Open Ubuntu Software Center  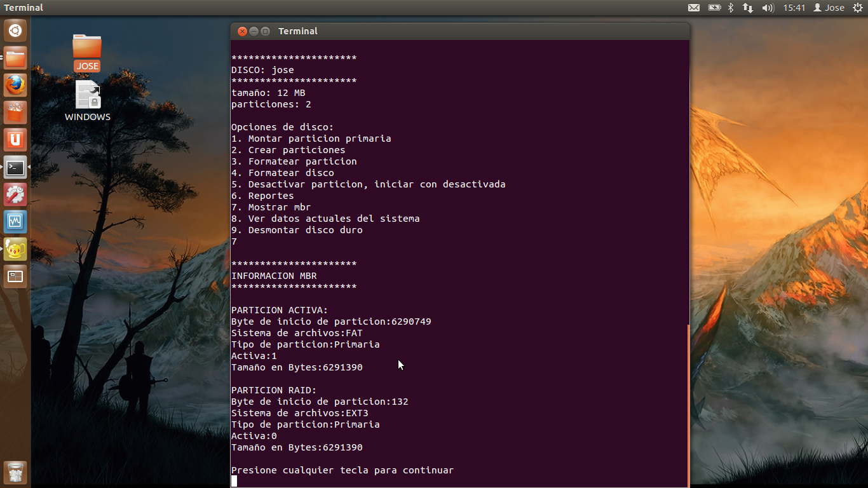coord(15,112)
